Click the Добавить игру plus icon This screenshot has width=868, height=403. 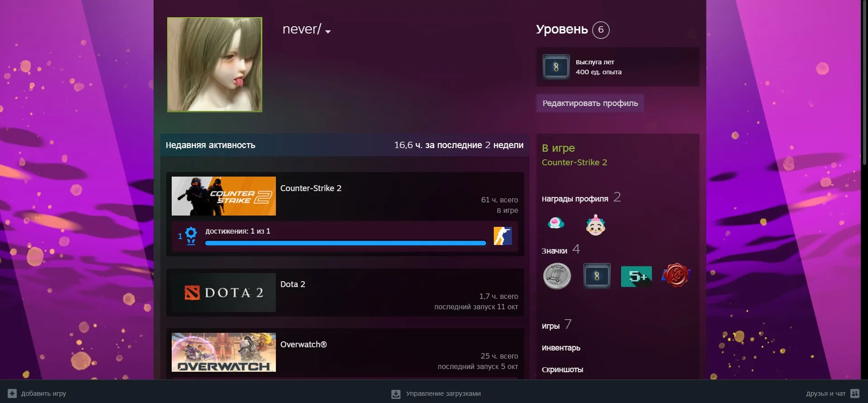12,393
